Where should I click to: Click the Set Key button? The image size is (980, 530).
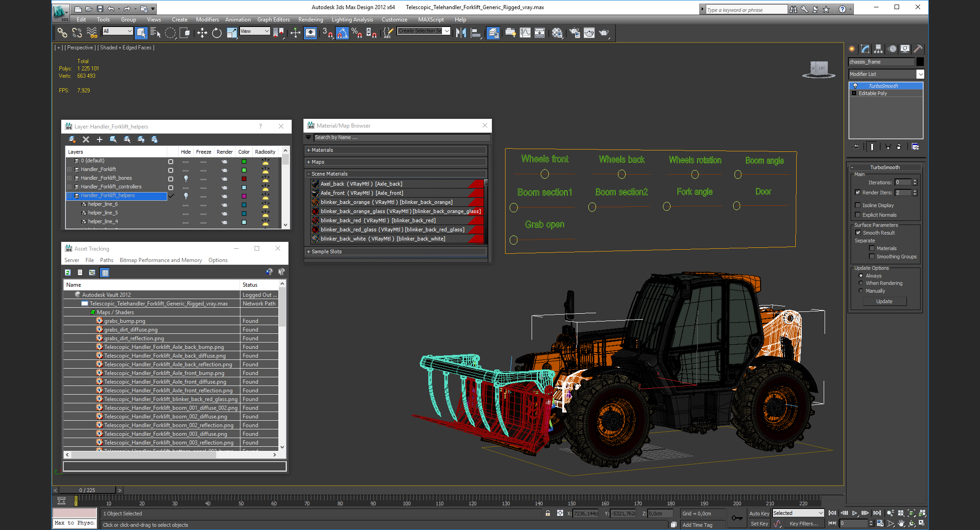click(759, 524)
